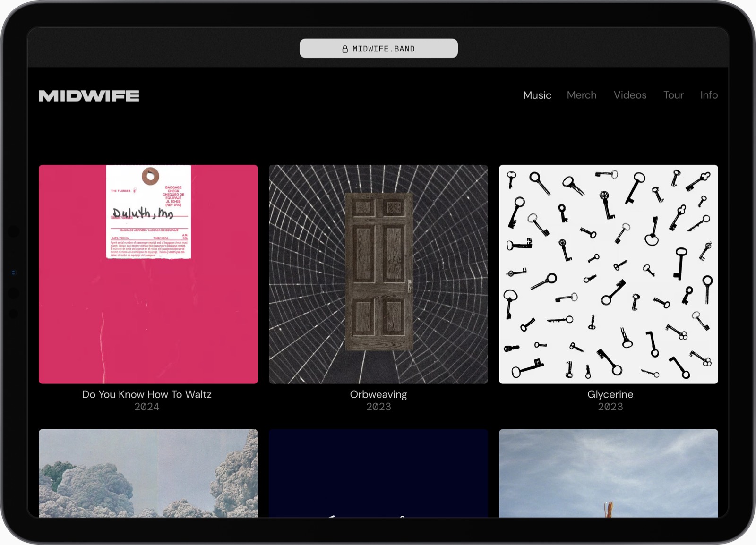Click the lock icon in address bar
Screen dimensions: 756x545
[345, 49]
